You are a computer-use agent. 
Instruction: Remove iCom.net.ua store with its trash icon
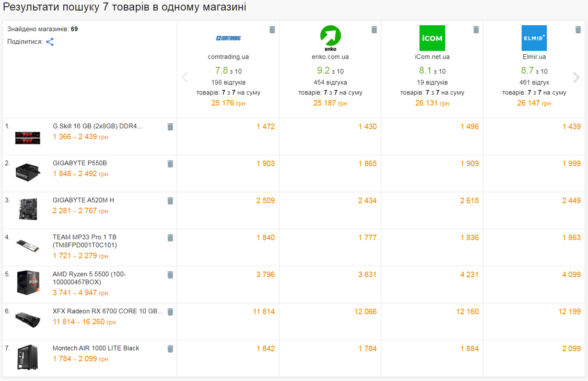tap(476, 30)
